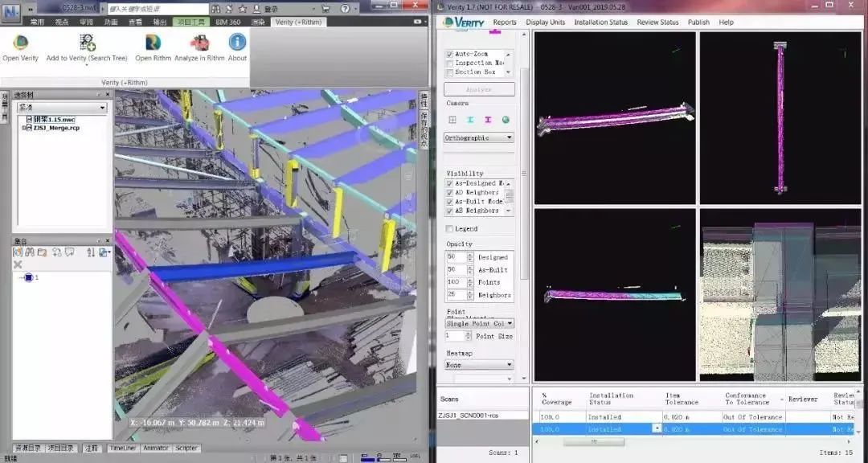Switch to the BIM 360 ribbon tab

click(x=227, y=23)
